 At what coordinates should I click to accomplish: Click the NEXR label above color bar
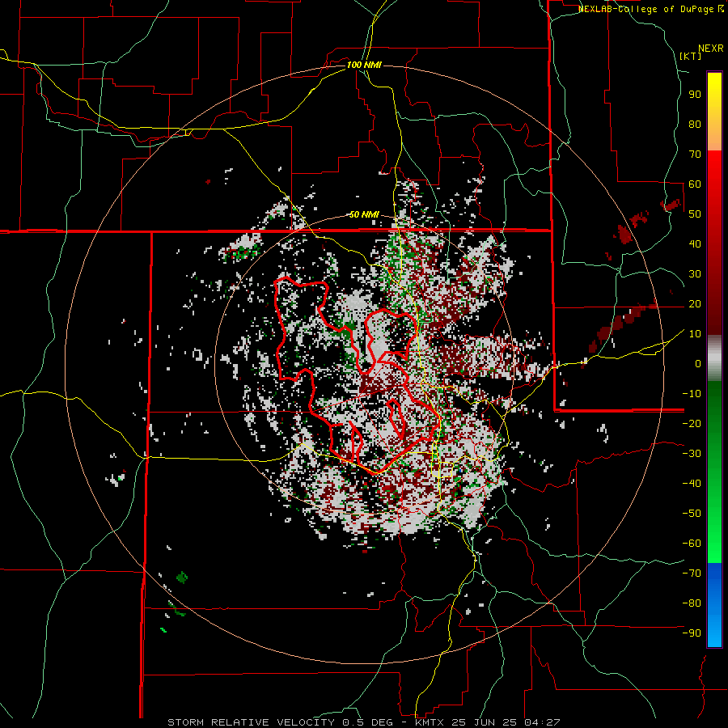[711, 49]
